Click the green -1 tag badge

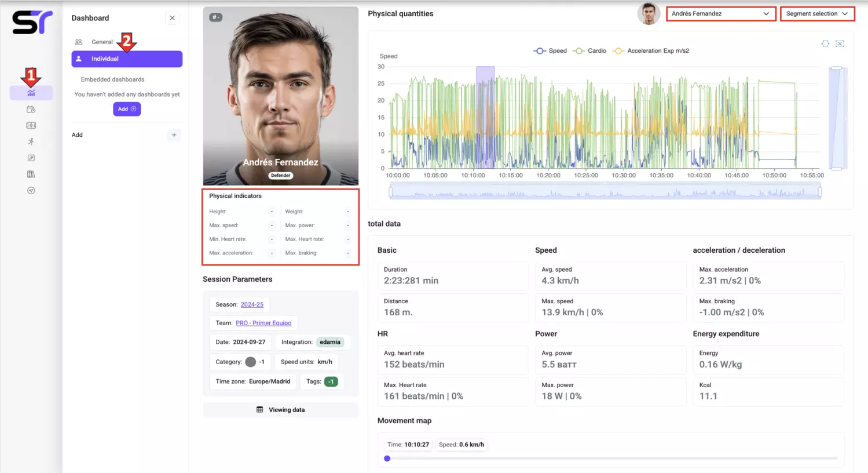pos(331,381)
